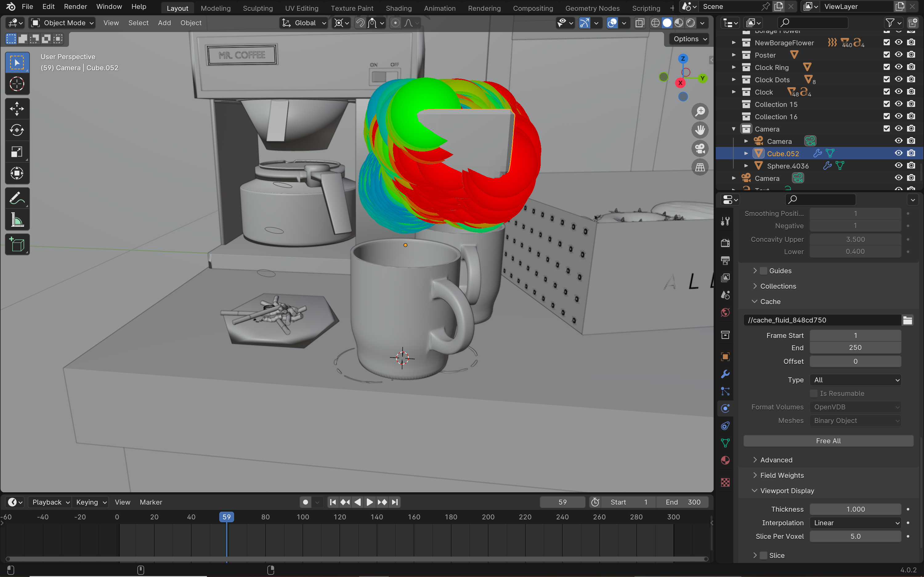
Task: Switch perspective/orthographic grid gizmo
Action: point(700,167)
